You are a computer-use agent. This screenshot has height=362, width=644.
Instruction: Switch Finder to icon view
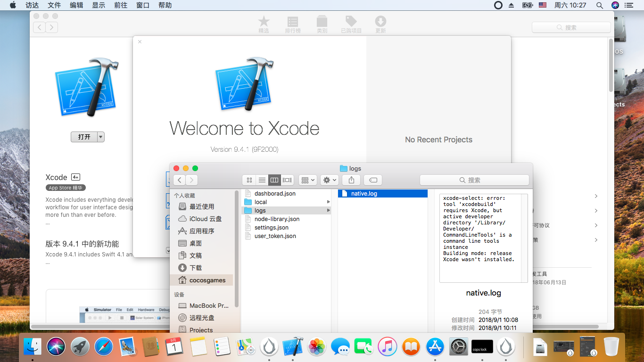[x=249, y=180]
